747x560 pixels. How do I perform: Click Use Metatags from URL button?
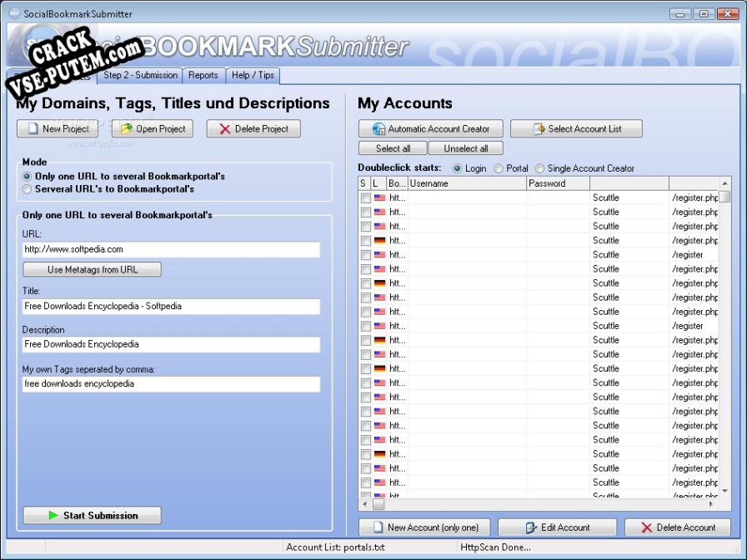point(92,269)
